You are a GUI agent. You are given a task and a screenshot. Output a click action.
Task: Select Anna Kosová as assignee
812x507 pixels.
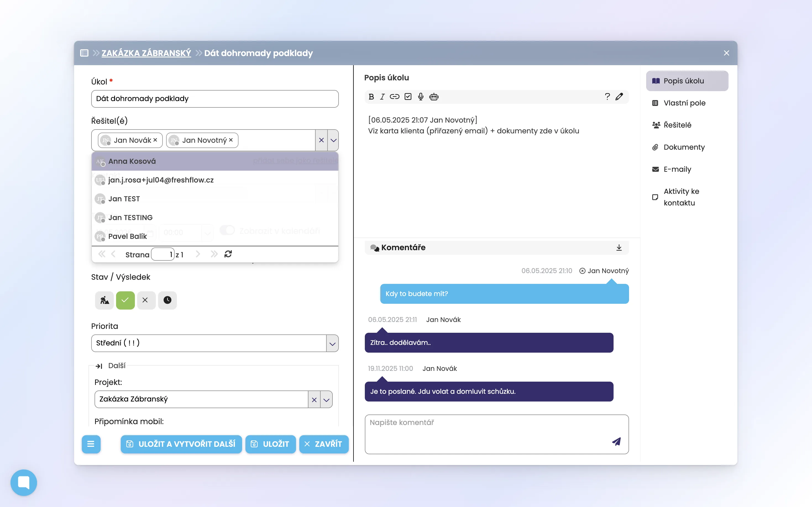pos(215,161)
